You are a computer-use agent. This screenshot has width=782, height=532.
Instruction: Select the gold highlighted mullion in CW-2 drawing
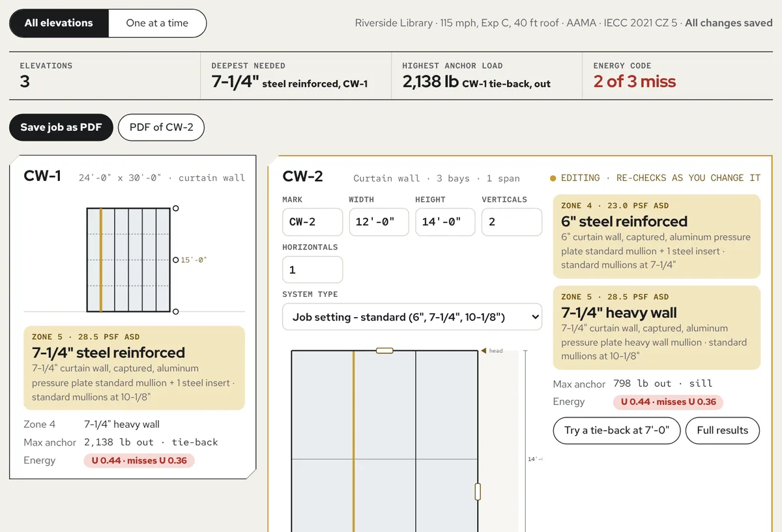coord(354,441)
